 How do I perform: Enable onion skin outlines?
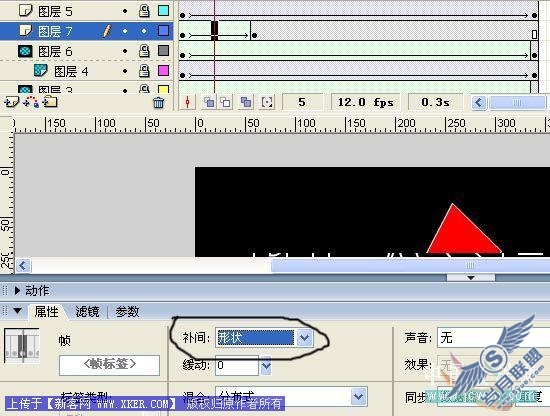pos(226,102)
